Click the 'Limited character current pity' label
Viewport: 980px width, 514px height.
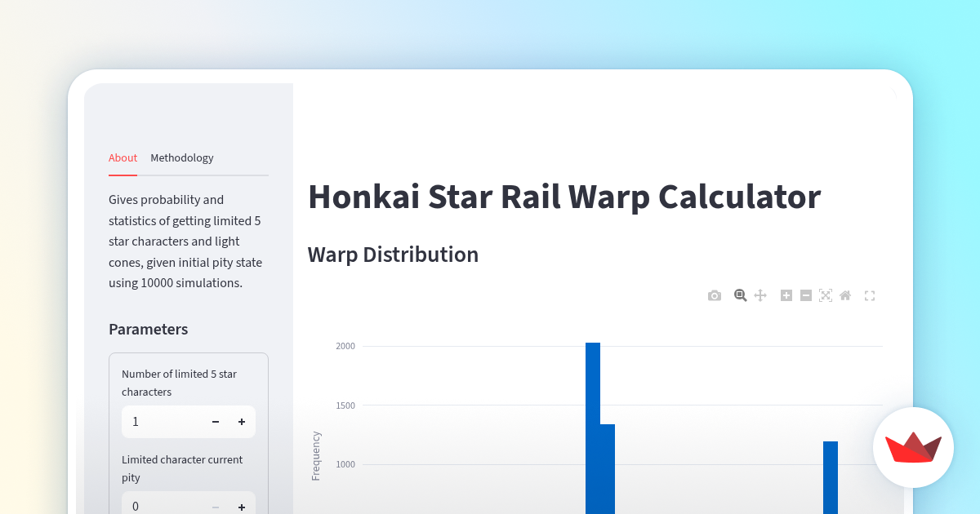point(182,468)
